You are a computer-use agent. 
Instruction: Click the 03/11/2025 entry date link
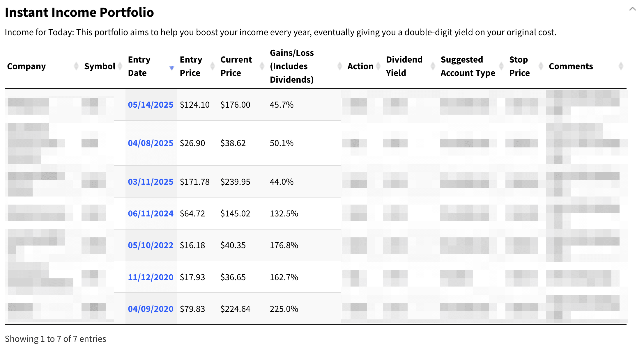pyautogui.click(x=151, y=182)
